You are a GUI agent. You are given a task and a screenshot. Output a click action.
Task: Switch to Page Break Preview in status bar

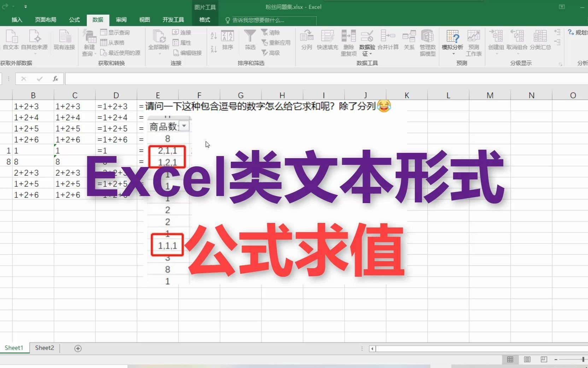[544, 360]
